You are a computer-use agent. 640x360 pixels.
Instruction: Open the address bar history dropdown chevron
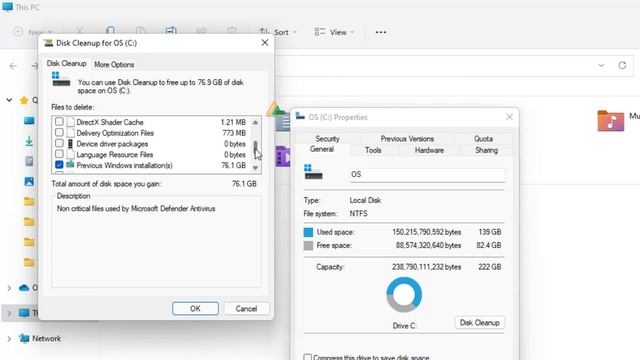tap(601, 65)
